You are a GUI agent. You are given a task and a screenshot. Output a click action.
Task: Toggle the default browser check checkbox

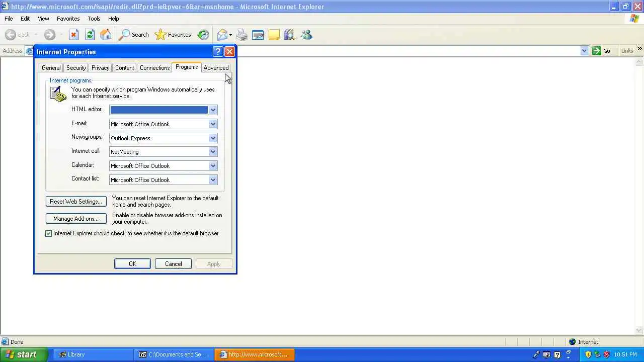[x=49, y=233]
